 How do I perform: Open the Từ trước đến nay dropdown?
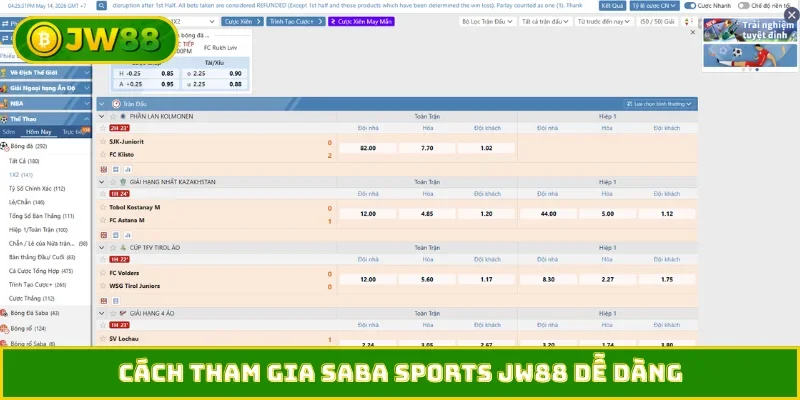coord(604,21)
